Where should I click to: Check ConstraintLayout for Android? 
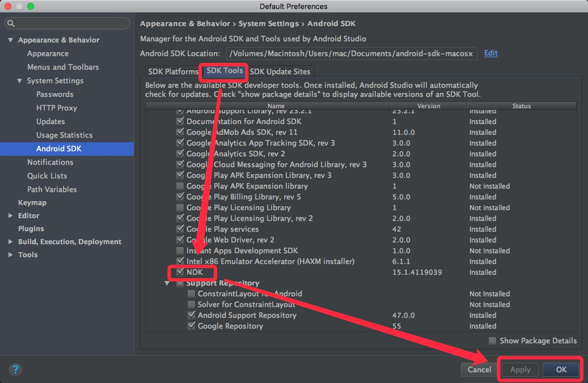[191, 293]
